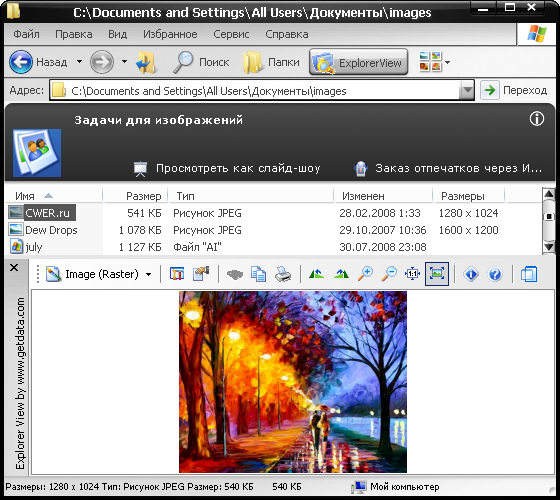Open the Сервис menu

tap(231, 34)
